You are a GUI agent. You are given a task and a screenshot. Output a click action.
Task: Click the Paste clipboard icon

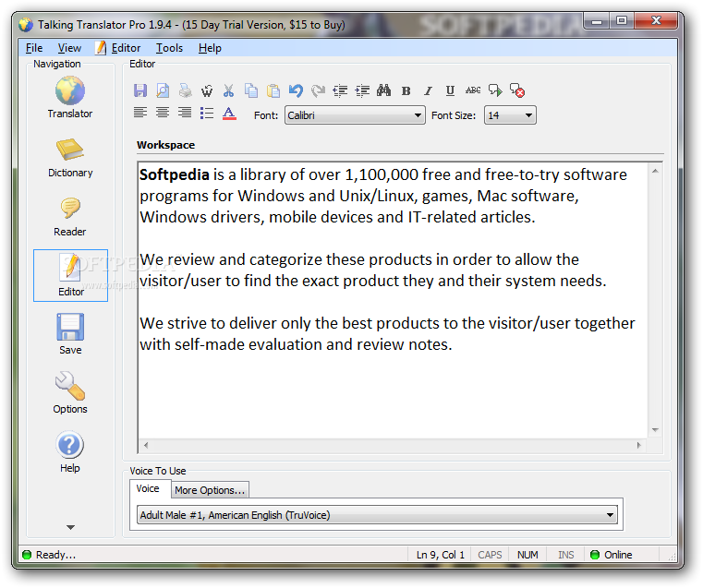pos(273,90)
